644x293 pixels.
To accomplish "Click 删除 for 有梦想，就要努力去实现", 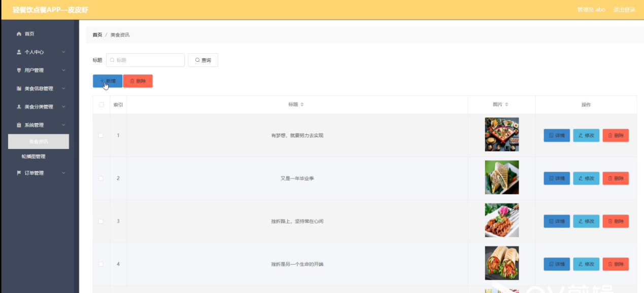I will tap(616, 135).
